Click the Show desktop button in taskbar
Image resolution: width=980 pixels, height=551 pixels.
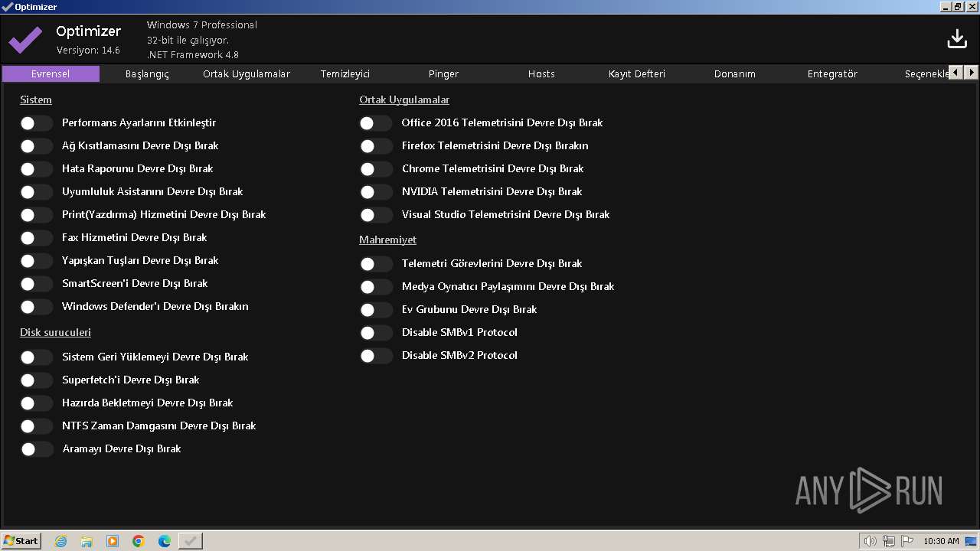click(x=972, y=541)
